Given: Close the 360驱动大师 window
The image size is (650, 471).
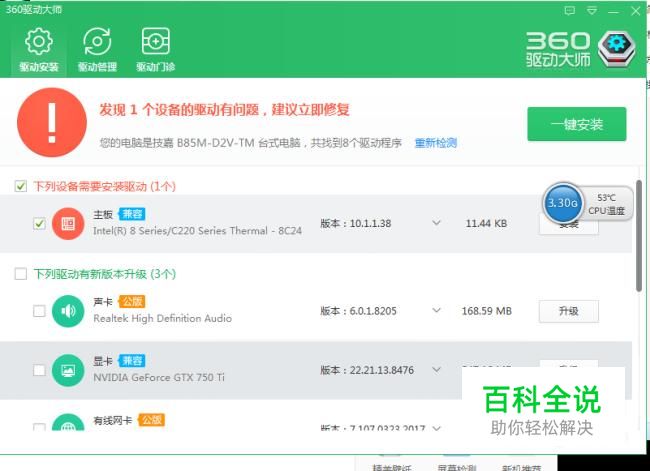Looking at the screenshot, I should [x=635, y=11].
